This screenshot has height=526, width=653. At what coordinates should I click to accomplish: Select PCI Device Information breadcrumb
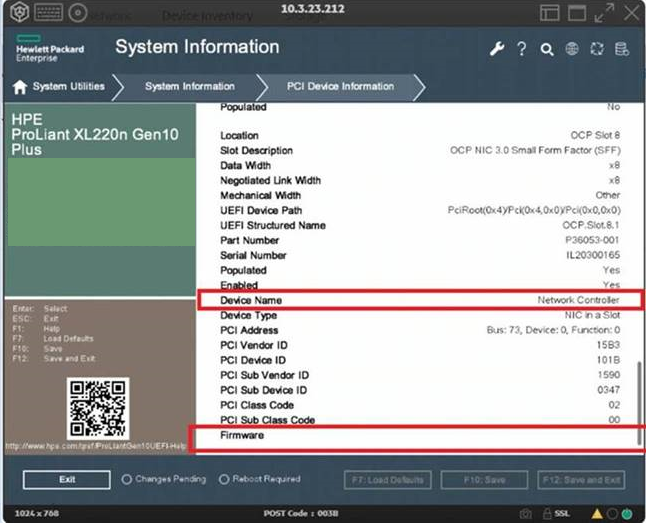[x=340, y=87]
